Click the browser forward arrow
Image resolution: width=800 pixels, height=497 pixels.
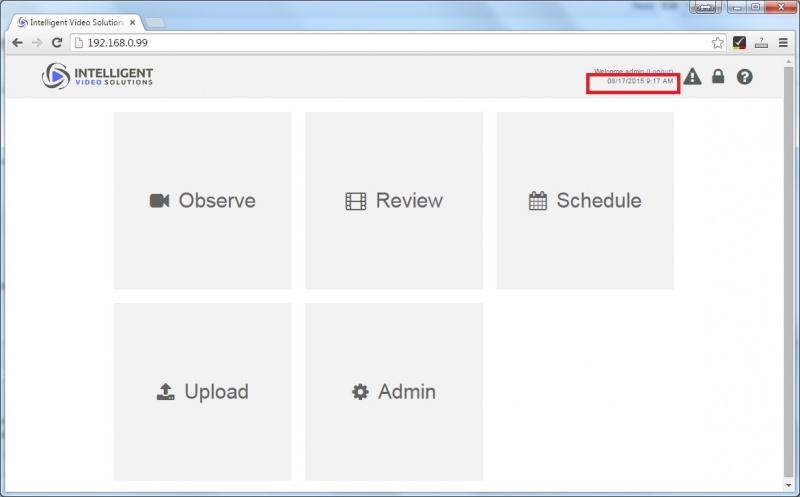point(37,43)
